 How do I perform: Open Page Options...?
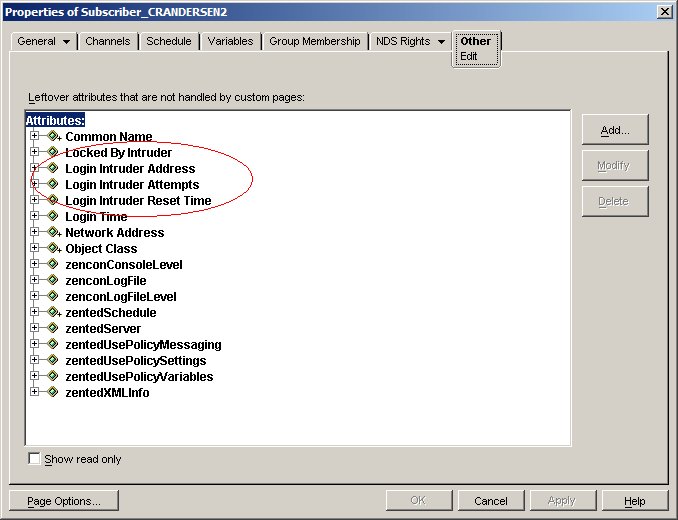point(64,501)
